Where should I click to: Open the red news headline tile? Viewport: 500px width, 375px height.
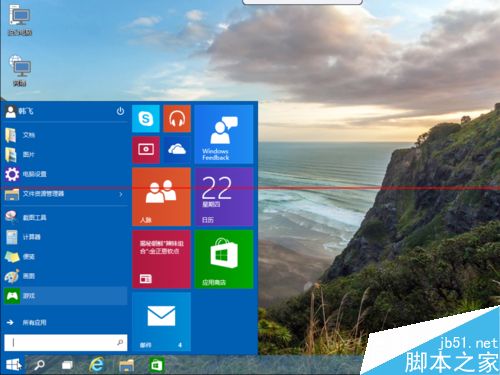[x=161, y=259]
